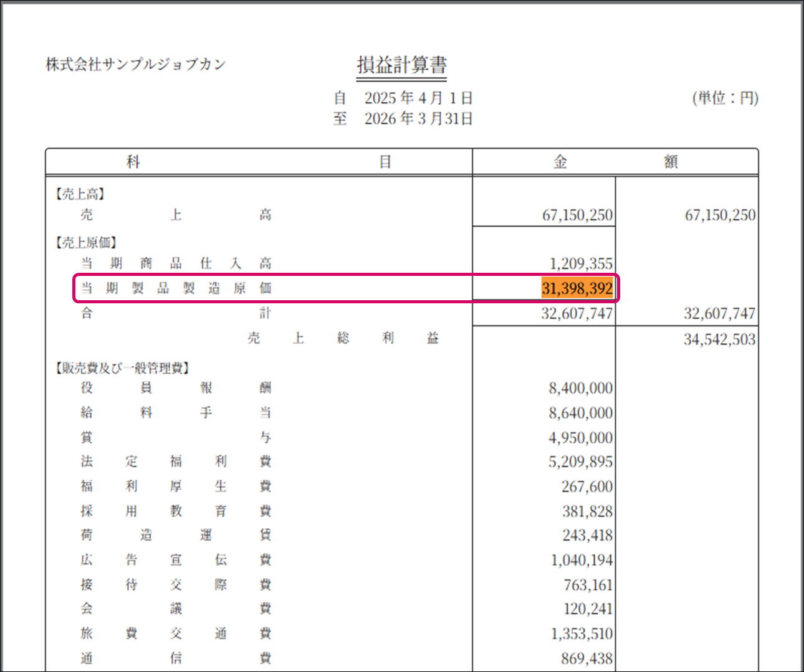Click the 法定福利費 amount 5,209,895
Screen dimensions: 804x672
click(x=580, y=462)
